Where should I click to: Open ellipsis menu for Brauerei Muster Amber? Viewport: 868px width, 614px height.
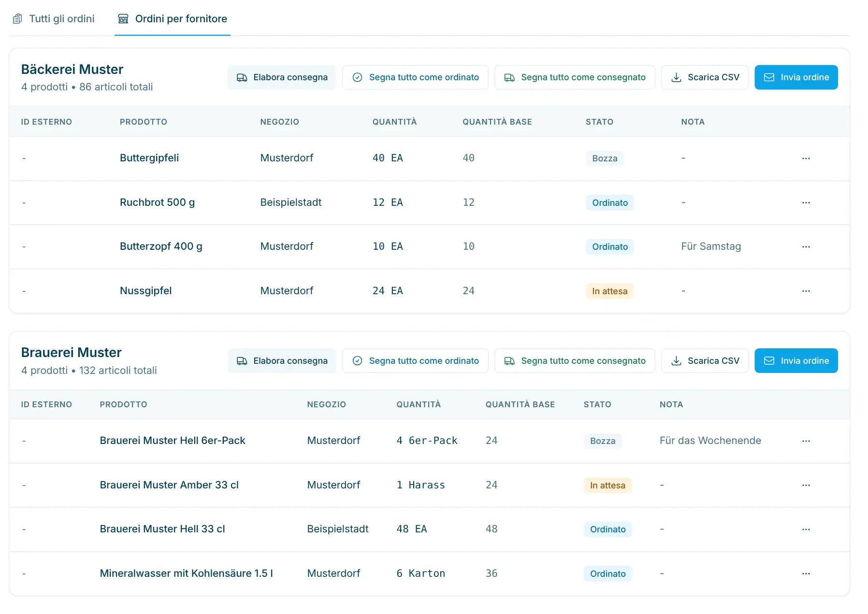[x=806, y=485]
